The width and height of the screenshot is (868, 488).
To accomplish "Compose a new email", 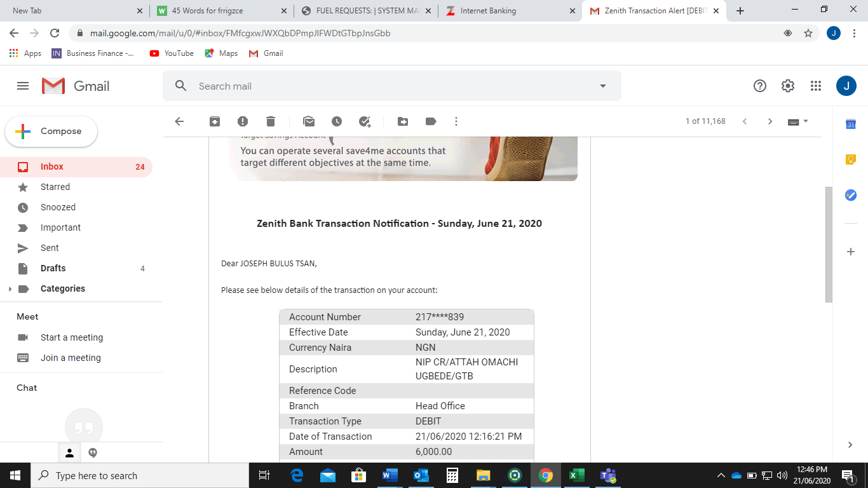I will pos(51,132).
